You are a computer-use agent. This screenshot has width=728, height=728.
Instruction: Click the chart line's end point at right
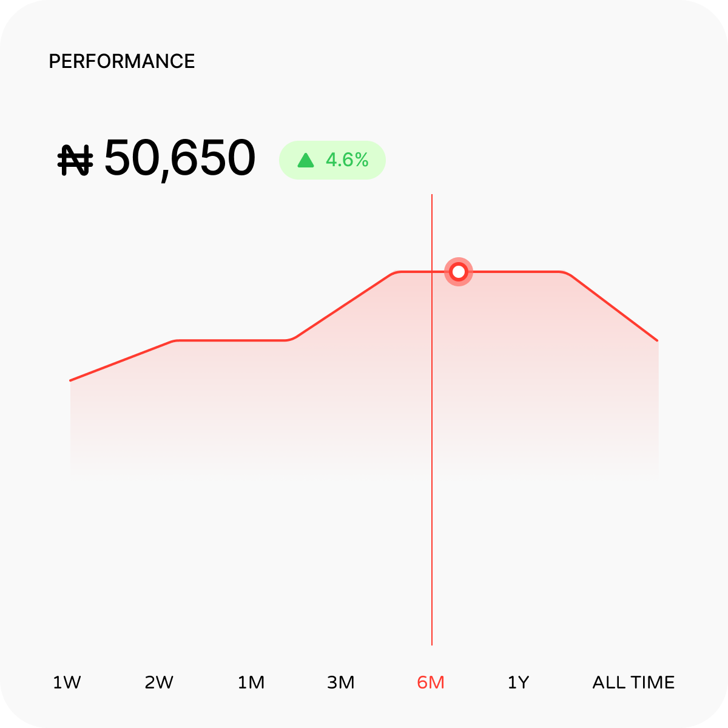(658, 340)
